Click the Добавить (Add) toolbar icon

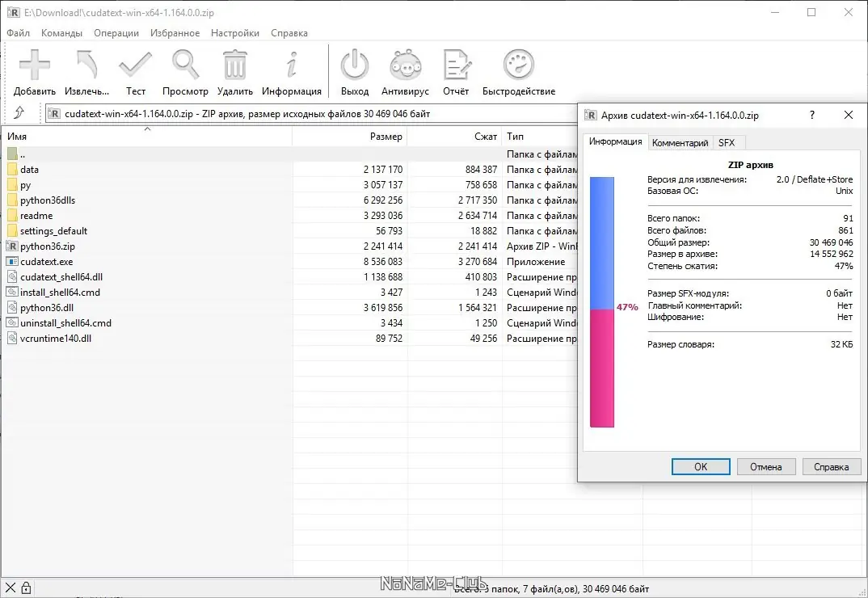(x=34, y=65)
